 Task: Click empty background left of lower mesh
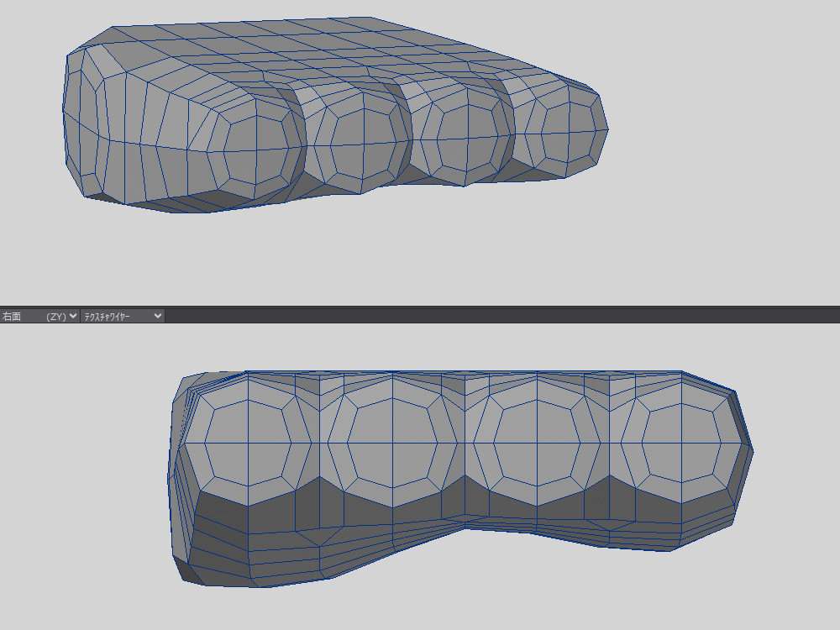point(84,470)
